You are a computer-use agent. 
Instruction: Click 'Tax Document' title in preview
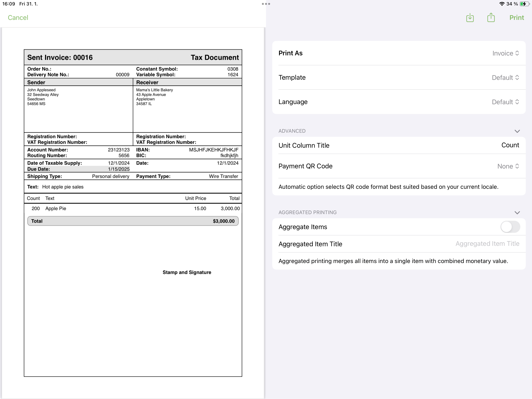[x=215, y=57]
